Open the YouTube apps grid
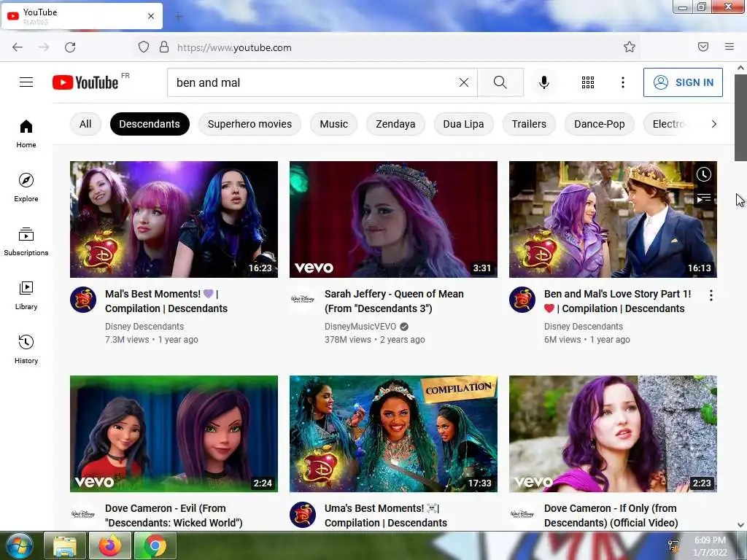Viewport: 747px width, 560px height. [588, 82]
